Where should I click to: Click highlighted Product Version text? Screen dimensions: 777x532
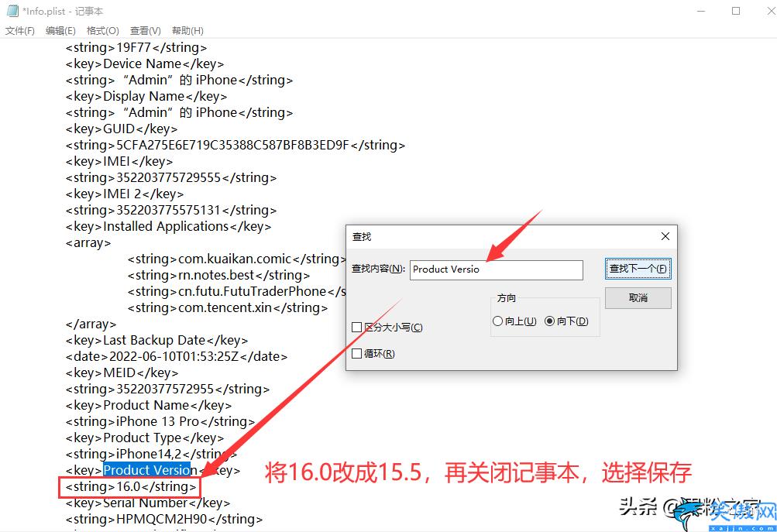click(x=146, y=470)
